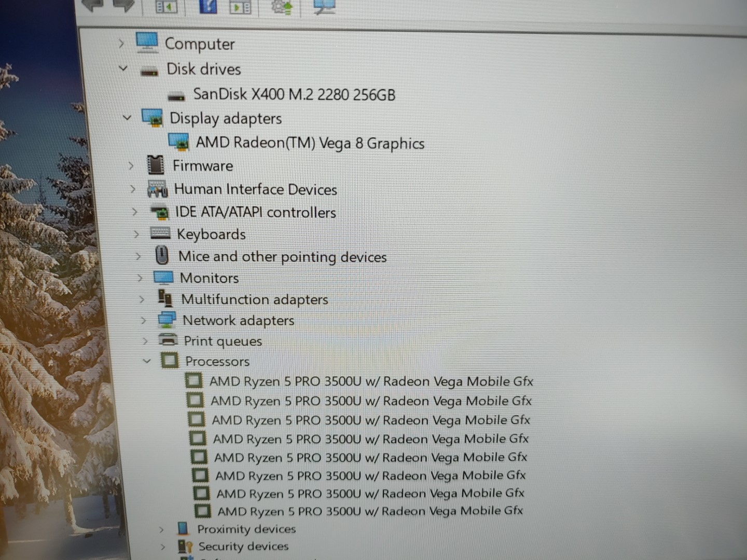
Task: Select the 'Firmware' label
Action: click(203, 166)
